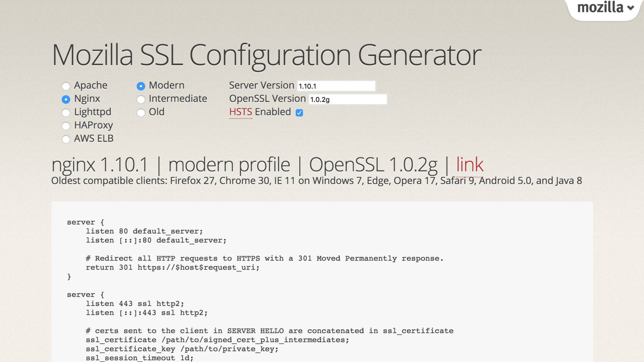Click the 'listen [::]:80 default_server;' line
Viewport: 644px width, 362px height.
[x=156, y=240]
